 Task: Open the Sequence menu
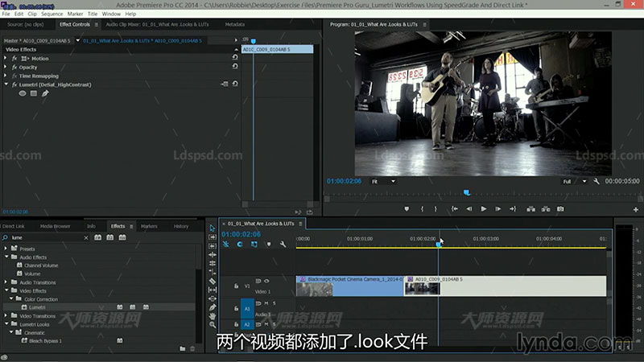[52, 14]
